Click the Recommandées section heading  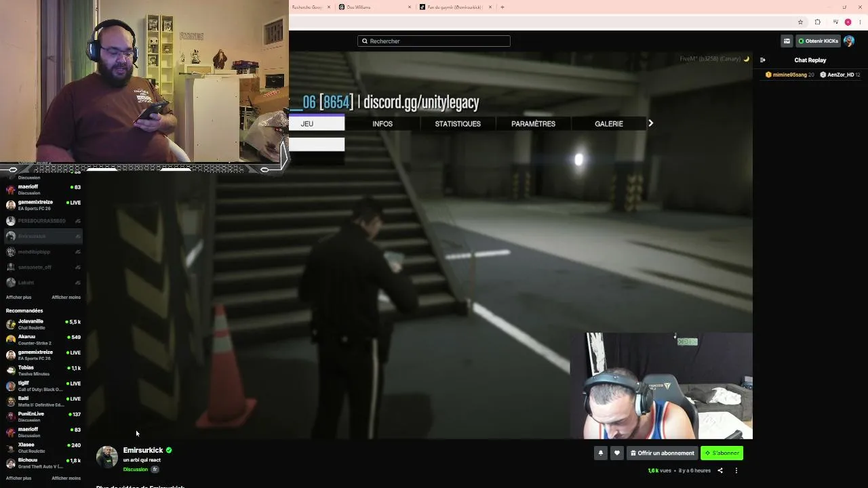[24, 310]
